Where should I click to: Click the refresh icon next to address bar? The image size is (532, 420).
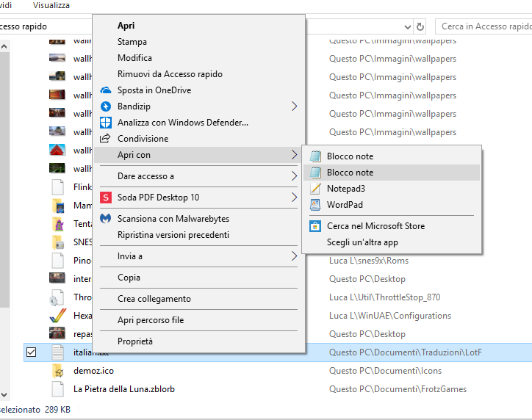(420, 26)
